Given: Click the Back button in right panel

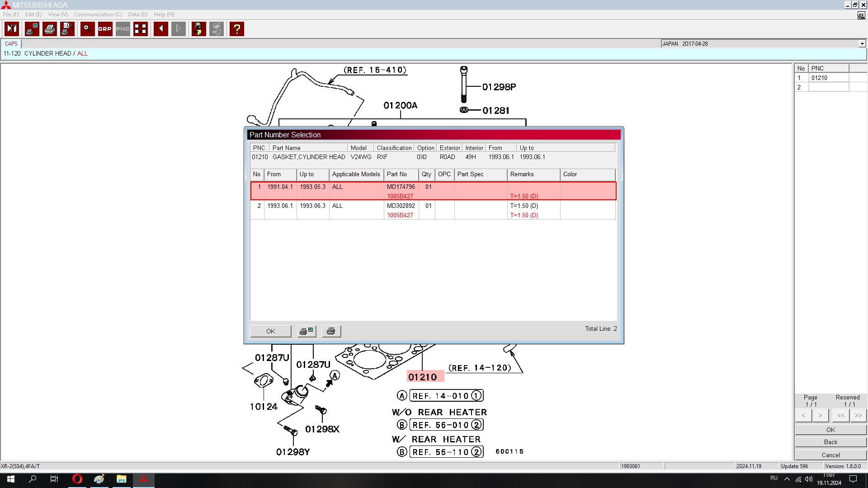Looking at the screenshot, I should [830, 442].
